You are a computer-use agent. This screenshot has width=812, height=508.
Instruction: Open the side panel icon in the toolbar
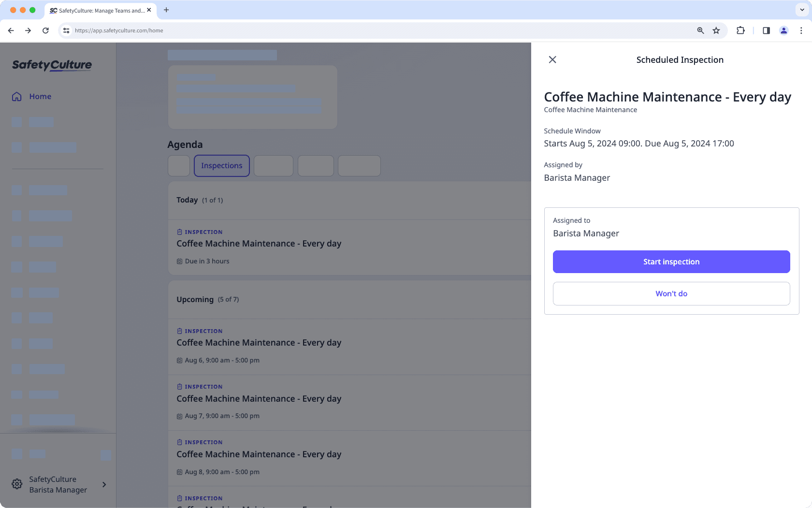pyautogui.click(x=766, y=30)
